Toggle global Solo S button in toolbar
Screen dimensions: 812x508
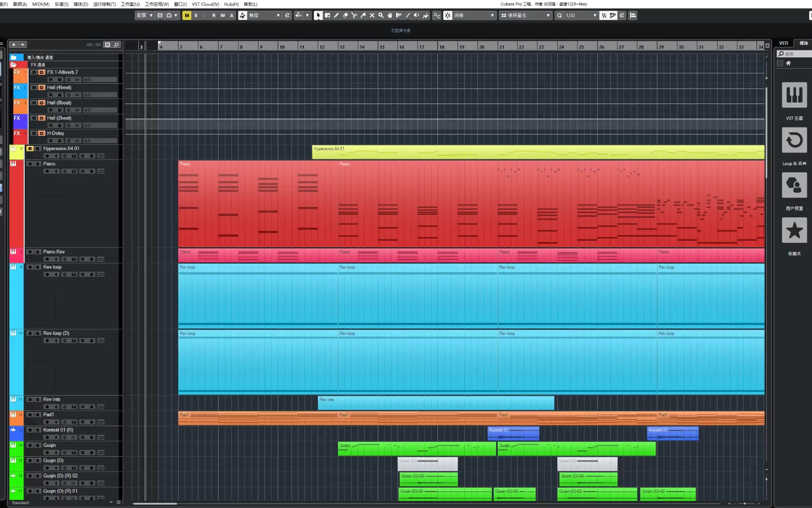point(196,16)
